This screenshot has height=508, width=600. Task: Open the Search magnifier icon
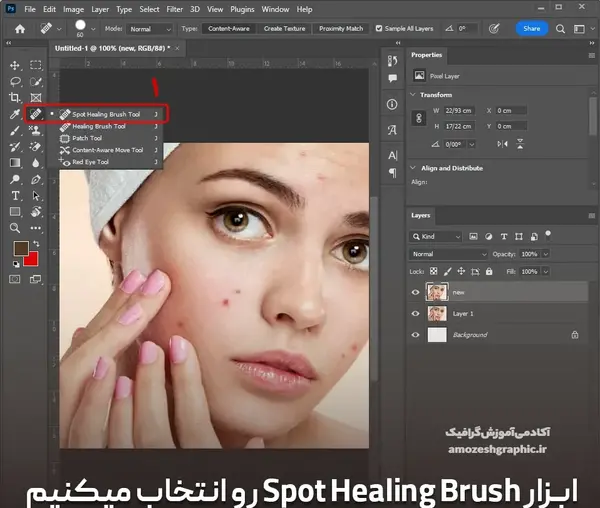(x=560, y=29)
